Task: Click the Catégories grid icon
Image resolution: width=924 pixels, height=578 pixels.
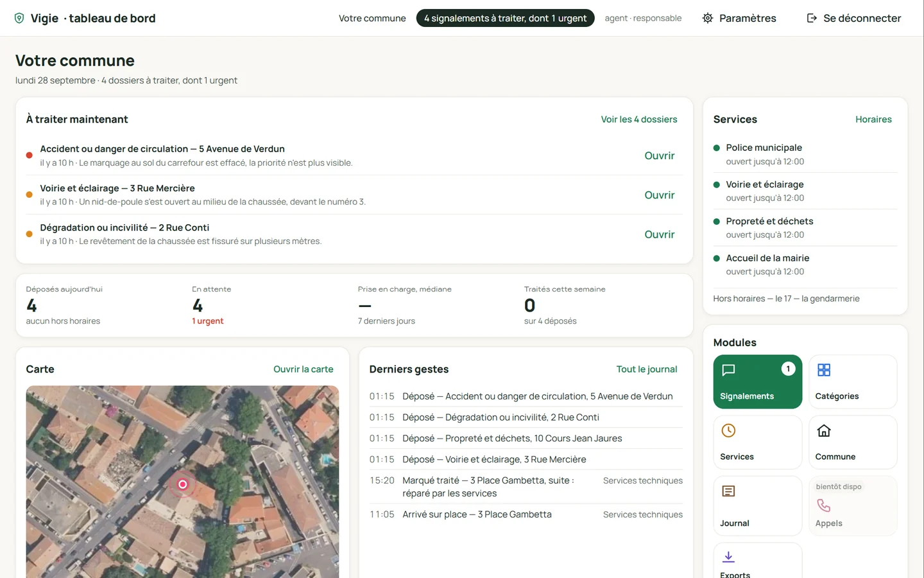Action: 824,370
